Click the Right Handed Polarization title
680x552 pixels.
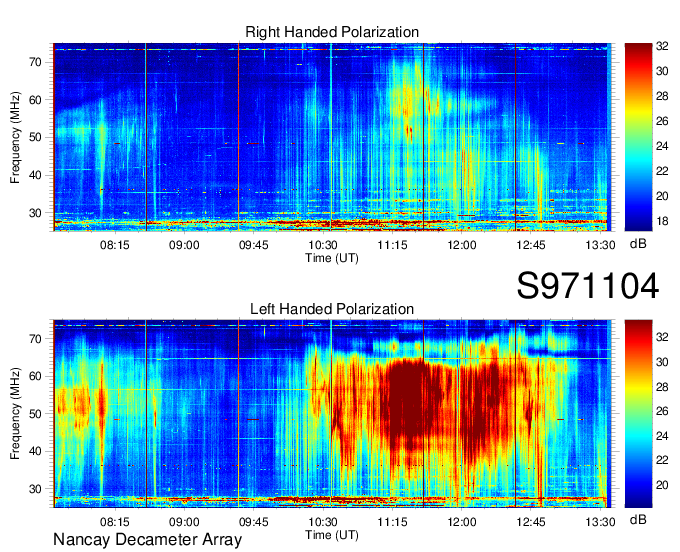point(332,32)
